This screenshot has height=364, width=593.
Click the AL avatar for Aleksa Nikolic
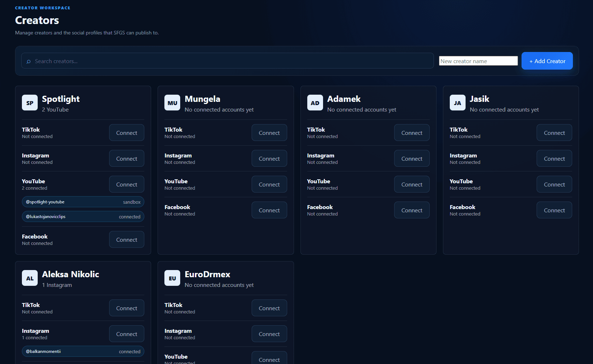(30, 278)
